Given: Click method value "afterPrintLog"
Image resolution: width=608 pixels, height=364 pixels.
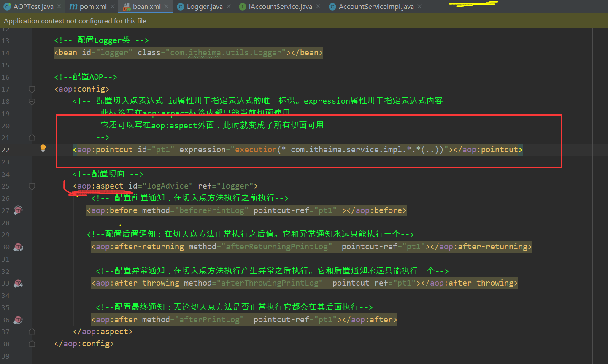Looking at the screenshot, I should (x=209, y=320).
